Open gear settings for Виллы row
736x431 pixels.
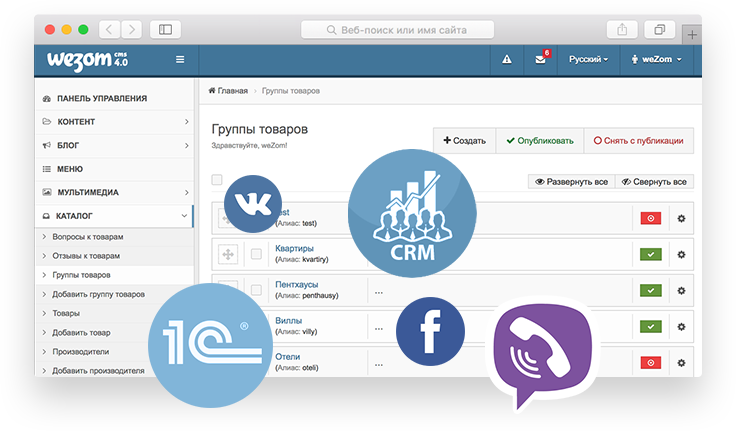[681, 327]
